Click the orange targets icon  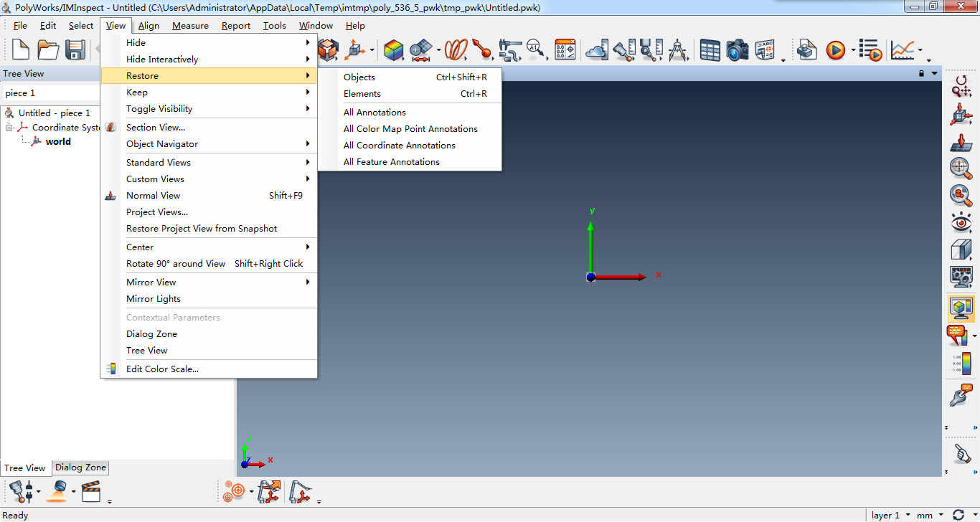pos(234,491)
